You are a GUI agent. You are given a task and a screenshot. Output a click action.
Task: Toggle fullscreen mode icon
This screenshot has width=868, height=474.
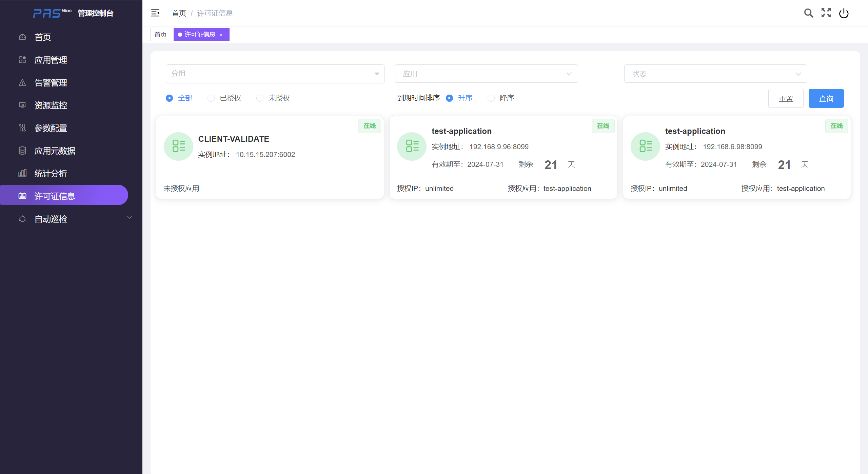click(826, 13)
